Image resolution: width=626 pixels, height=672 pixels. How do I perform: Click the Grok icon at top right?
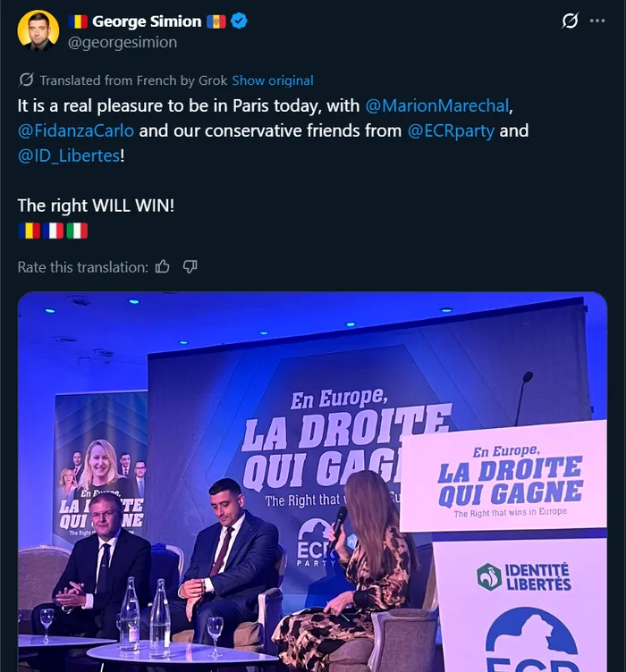570,21
